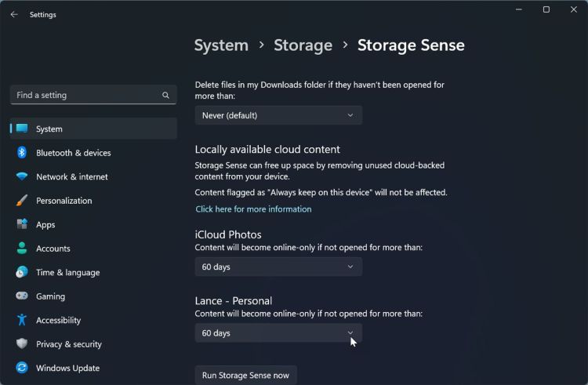This screenshot has width=588, height=385.
Task: Click the Apps icon in sidebar
Action: tap(22, 224)
